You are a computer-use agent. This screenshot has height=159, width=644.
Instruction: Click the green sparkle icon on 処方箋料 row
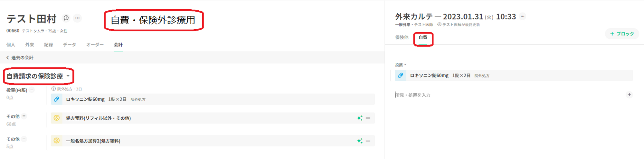pyautogui.click(x=360, y=118)
